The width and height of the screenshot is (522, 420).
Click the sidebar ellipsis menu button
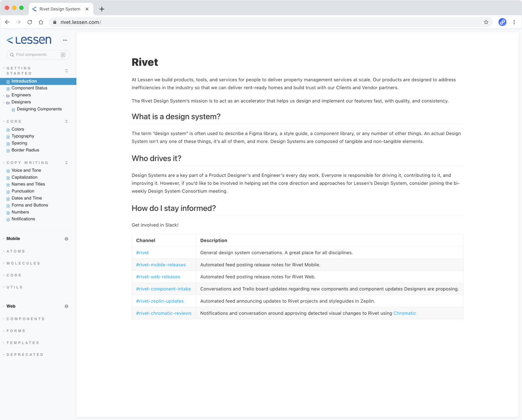pyautogui.click(x=65, y=40)
